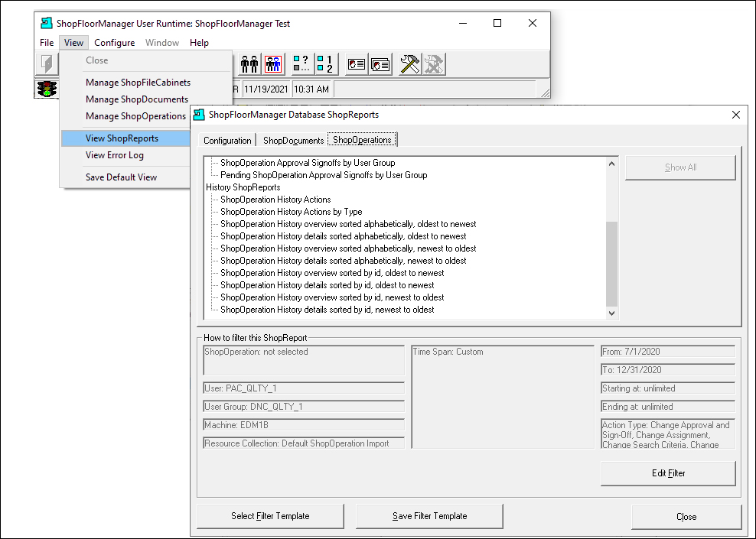The width and height of the screenshot is (756, 539).
Task: Click the Show All button
Action: 680,167
